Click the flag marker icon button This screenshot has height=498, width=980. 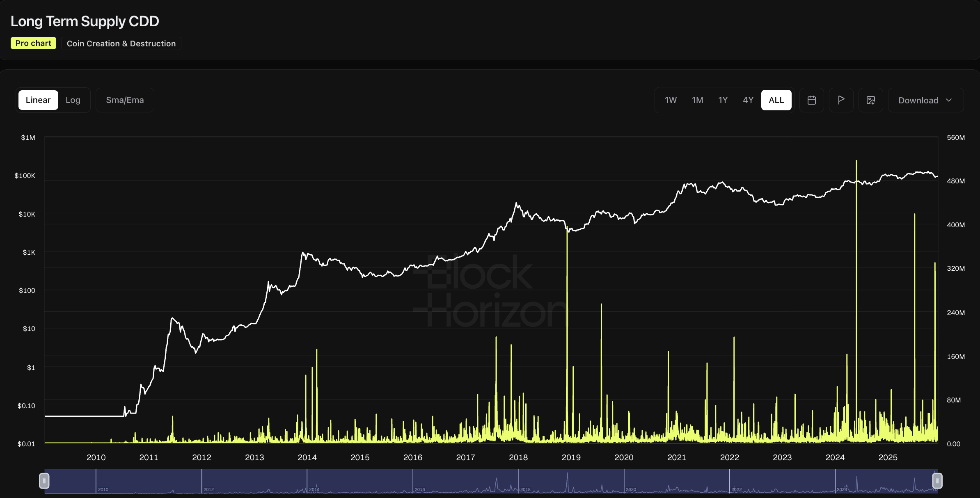click(841, 100)
